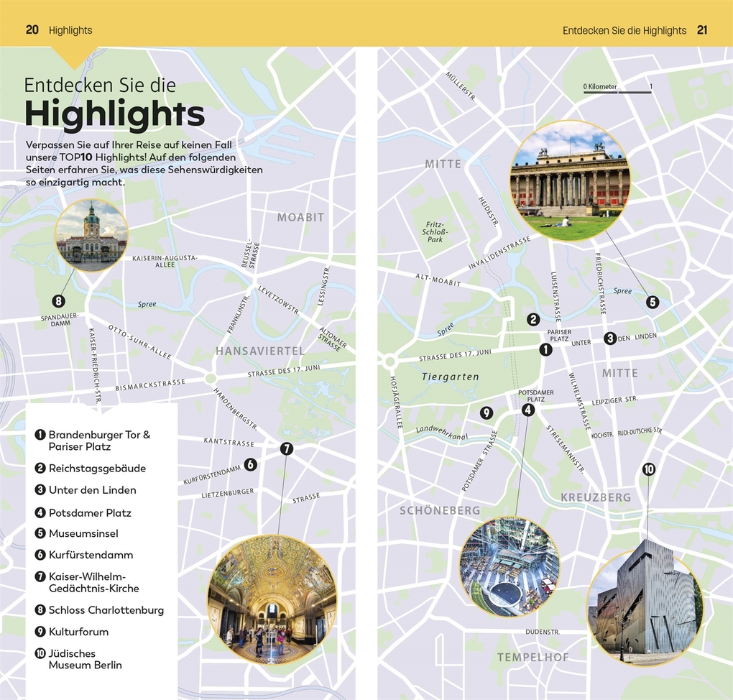
Task: Click marker 9 for Kulturforum
Action: [x=487, y=413]
